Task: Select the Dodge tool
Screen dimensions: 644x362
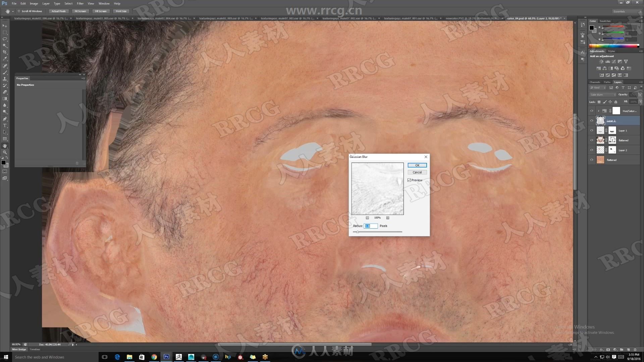Action: (x=5, y=112)
